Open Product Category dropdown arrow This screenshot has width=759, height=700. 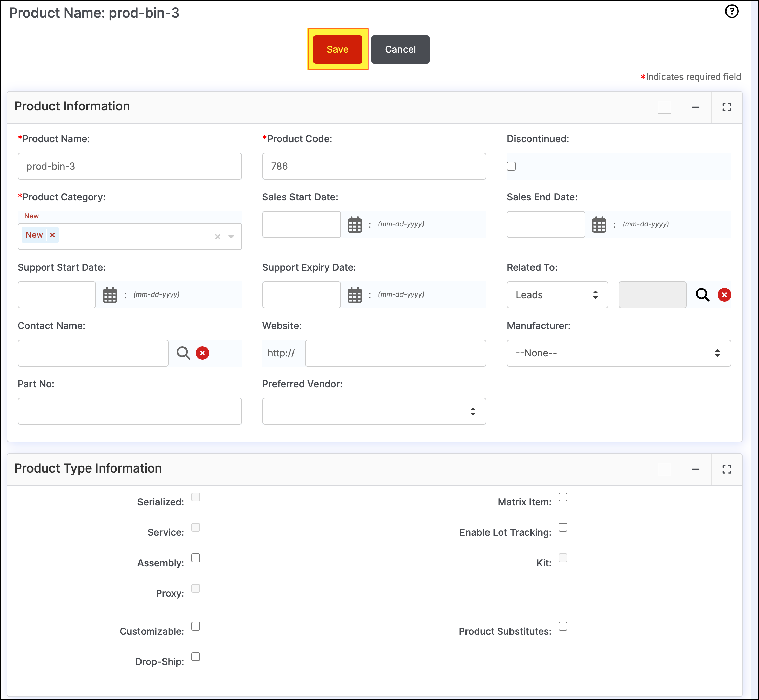coord(231,237)
